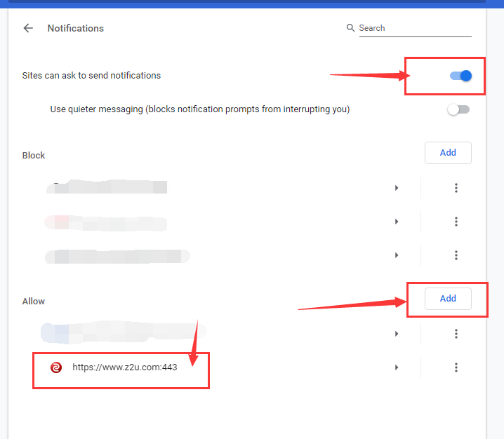This screenshot has width=504, height=439.
Task: Click the red z2u site favicon
Action: point(56,367)
